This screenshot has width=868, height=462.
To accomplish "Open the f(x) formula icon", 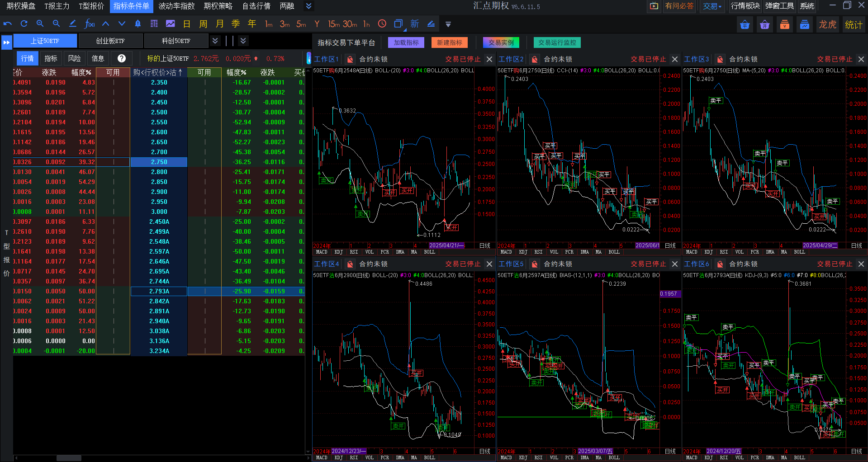I will 90,24.
